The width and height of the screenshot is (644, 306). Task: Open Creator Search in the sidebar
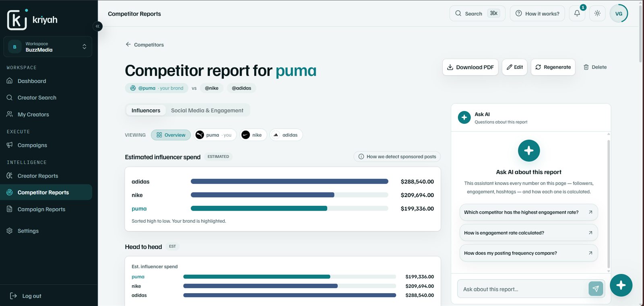[46, 98]
